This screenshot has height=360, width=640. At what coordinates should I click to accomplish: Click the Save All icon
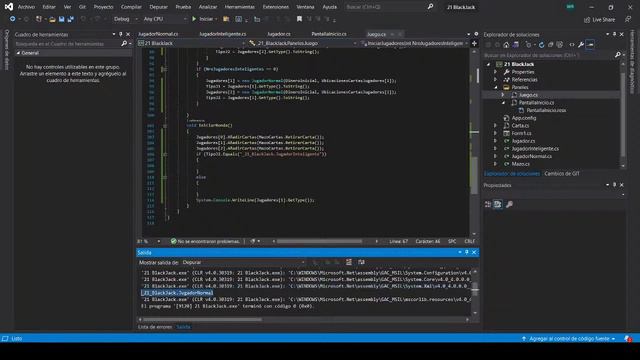pos(71,19)
